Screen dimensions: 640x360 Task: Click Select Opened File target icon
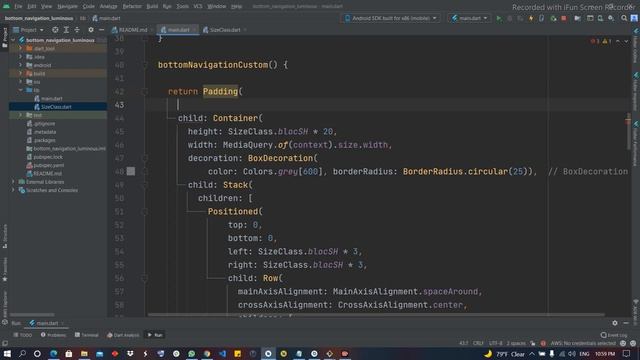tap(55, 30)
